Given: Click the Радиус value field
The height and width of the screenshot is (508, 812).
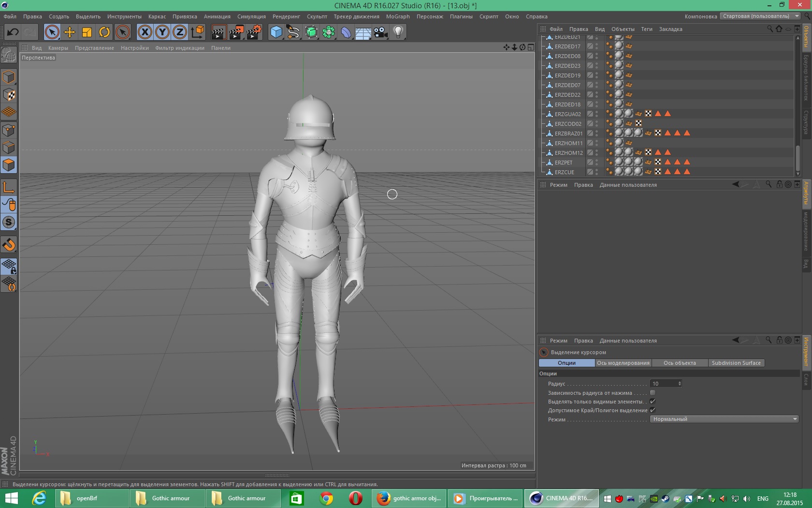Looking at the screenshot, I should 664,384.
